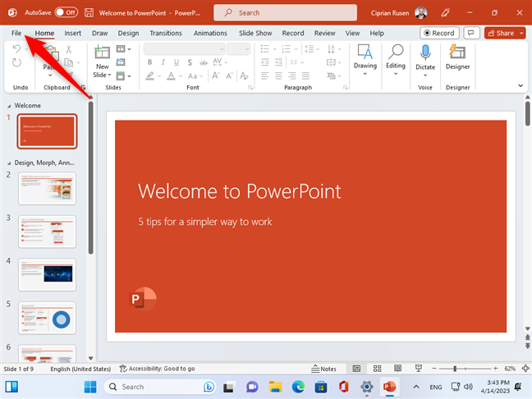Open the Editing group menu
532x399 pixels.
tap(396, 60)
